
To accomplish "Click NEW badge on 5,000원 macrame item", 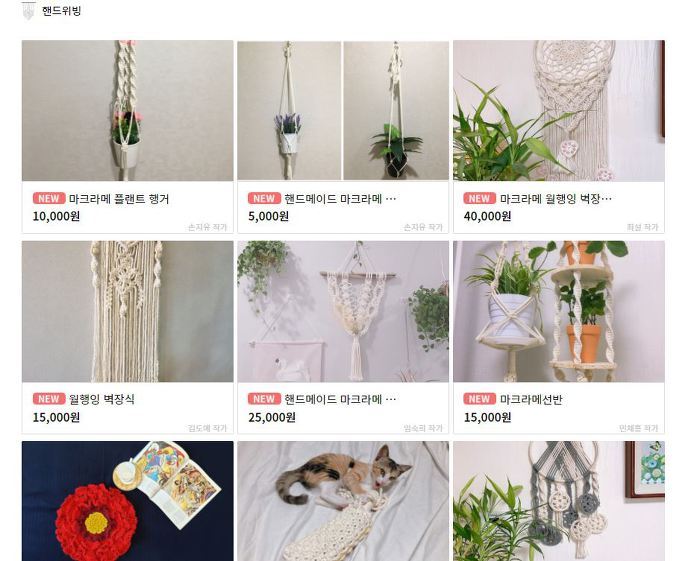I will click(264, 198).
